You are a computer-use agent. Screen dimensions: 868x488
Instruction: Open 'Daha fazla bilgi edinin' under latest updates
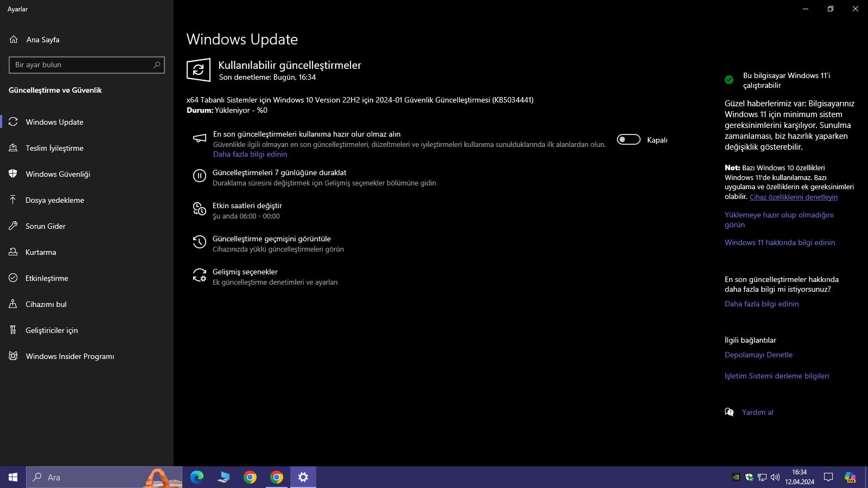click(x=250, y=154)
